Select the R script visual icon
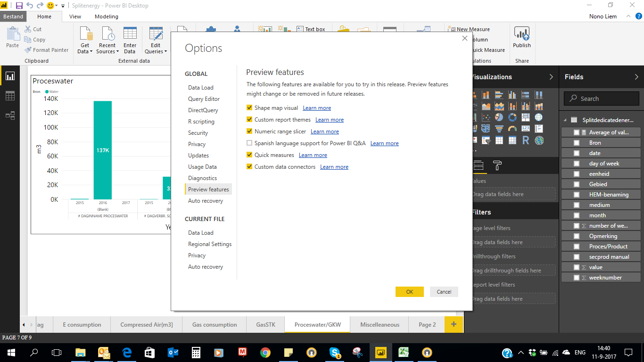Image resolution: width=644 pixels, height=362 pixels. pyautogui.click(x=526, y=140)
